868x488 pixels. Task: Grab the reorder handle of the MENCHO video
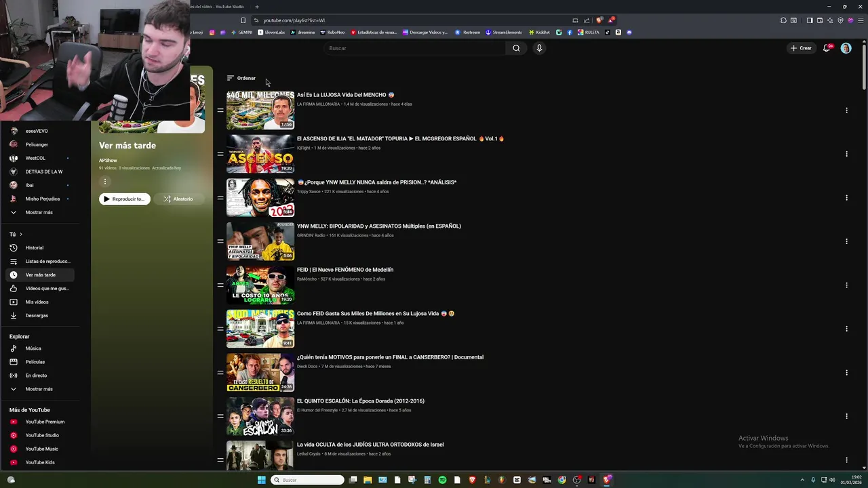[220, 110]
